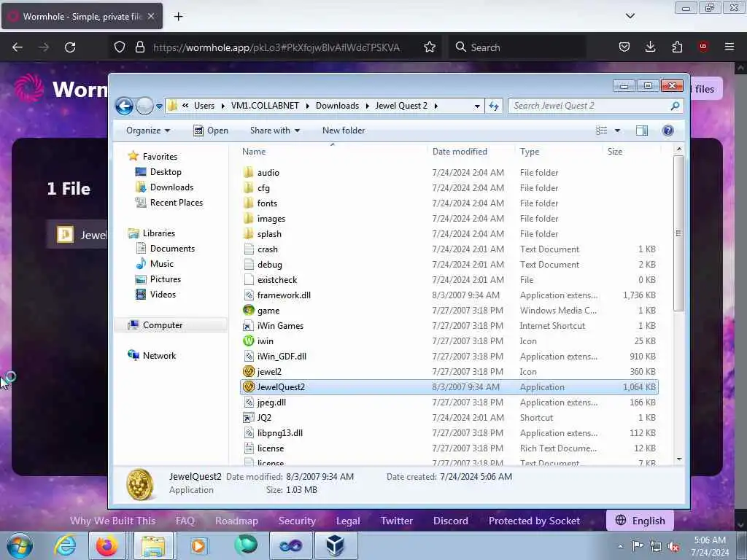Bookmark the Wormhole page with star
Image resolution: width=747 pixels, height=560 pixels.
click(430, 47)
